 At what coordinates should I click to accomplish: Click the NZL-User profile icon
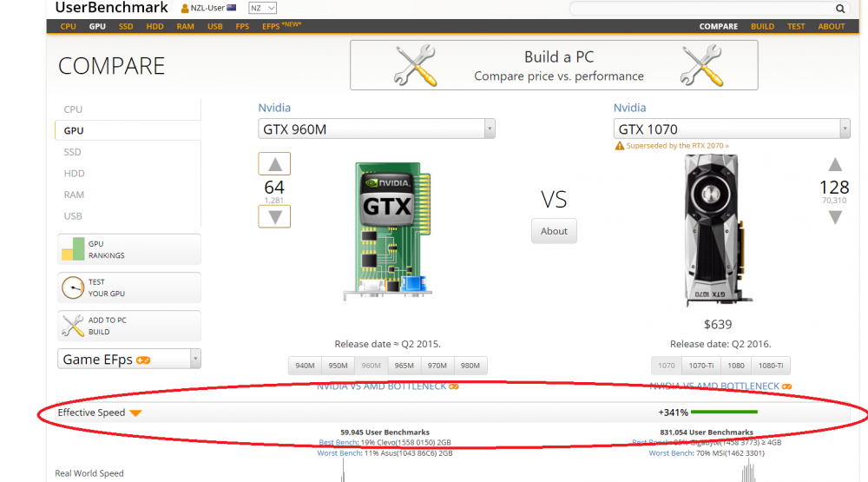(185, 9)
